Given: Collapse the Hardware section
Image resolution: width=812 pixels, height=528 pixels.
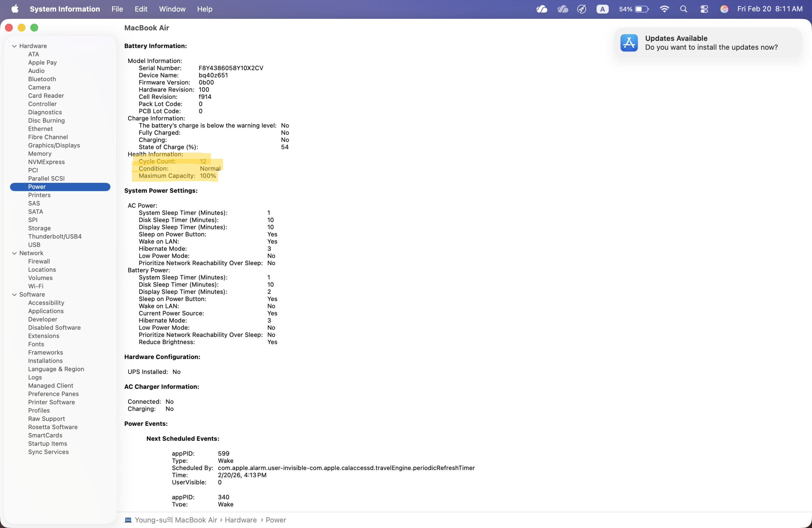Looking at the screenshot, I should coord(14,46).
